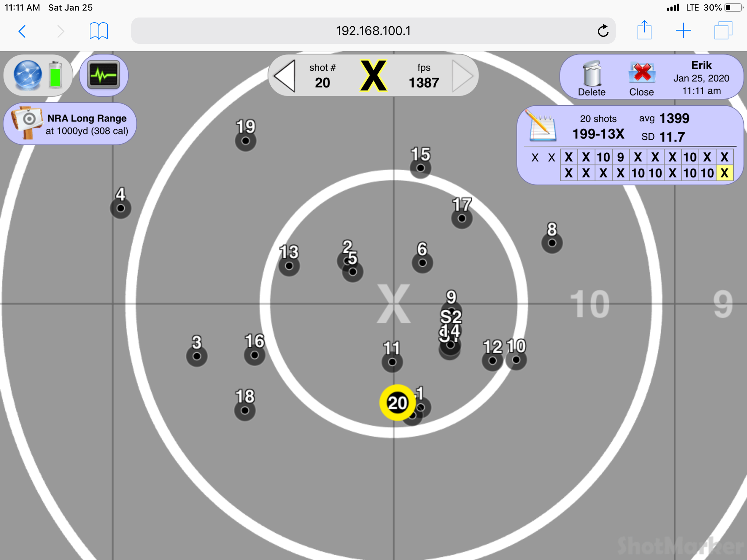
Task: Add a new Safari tab
Action: [x=683, y=31]
